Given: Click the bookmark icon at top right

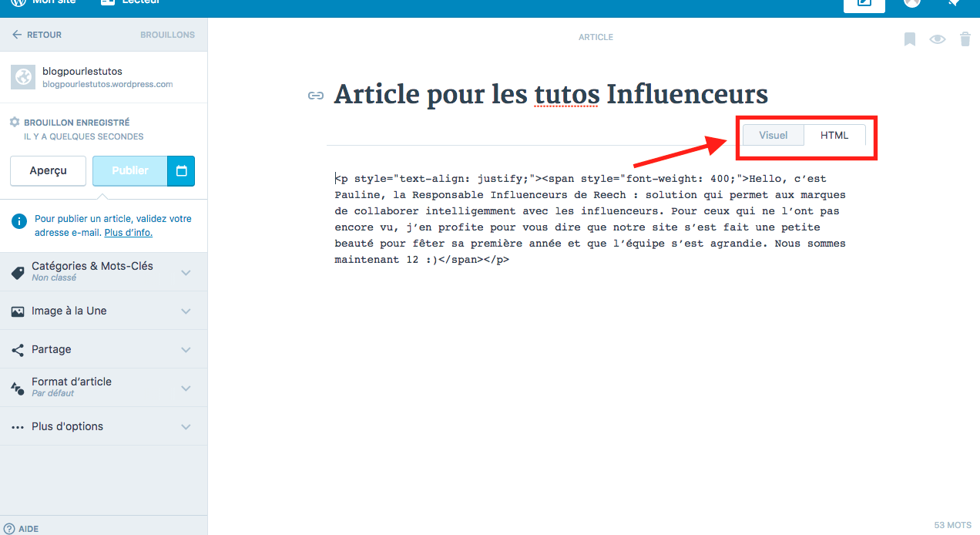Looking at the screenshot, I should [910, 39].
